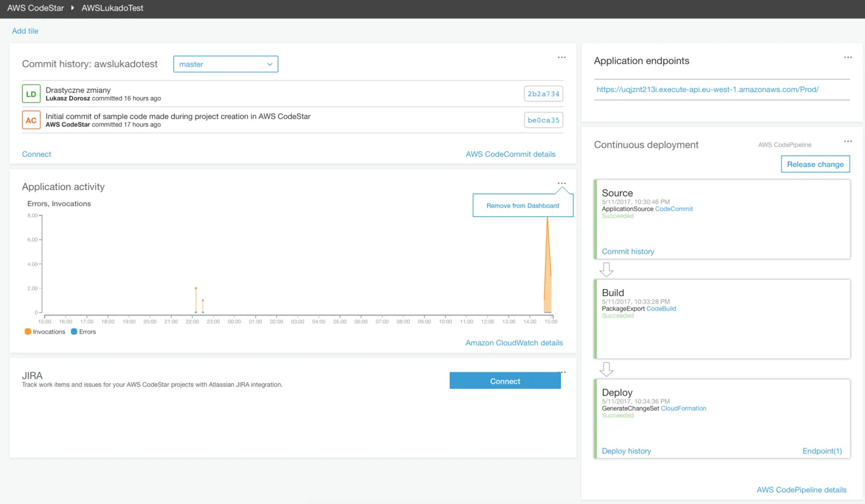Click the Succeeded status in Build stage

(618, 316)
